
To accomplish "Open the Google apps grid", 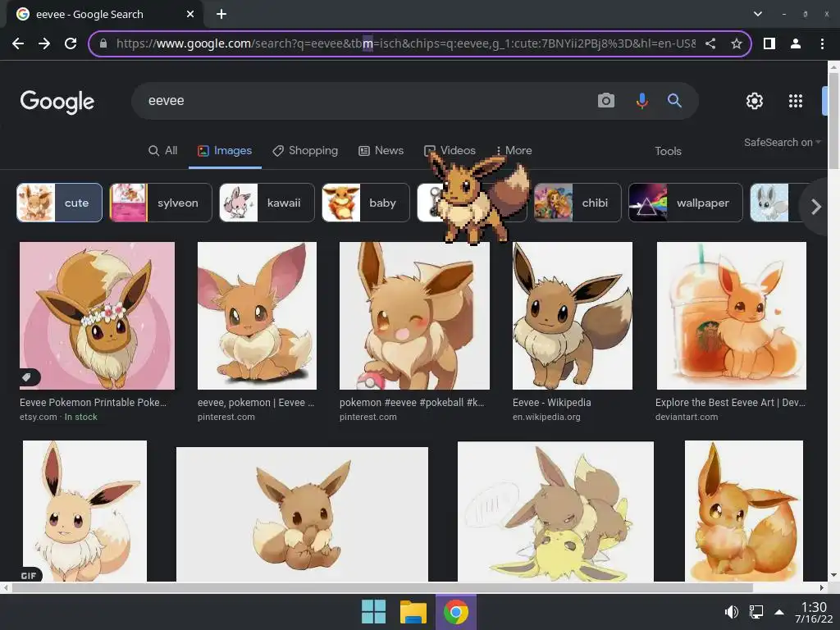I will [796, 101].
